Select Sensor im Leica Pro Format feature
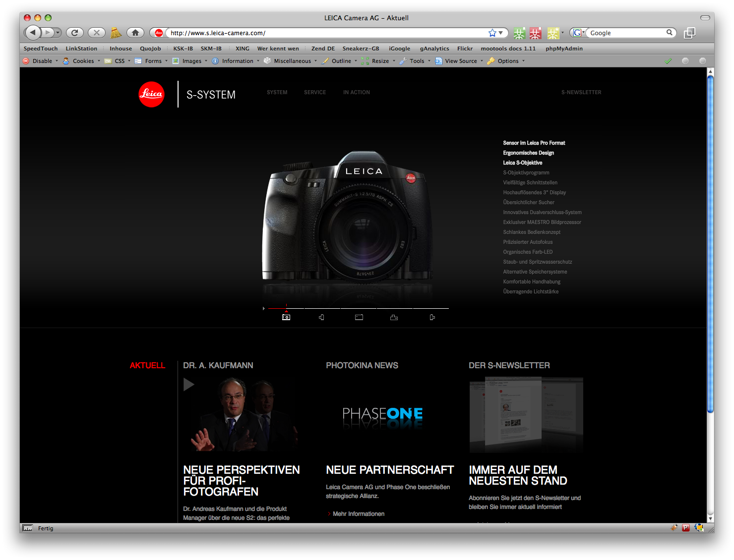734x560 pixels. [x=534, y=143]
